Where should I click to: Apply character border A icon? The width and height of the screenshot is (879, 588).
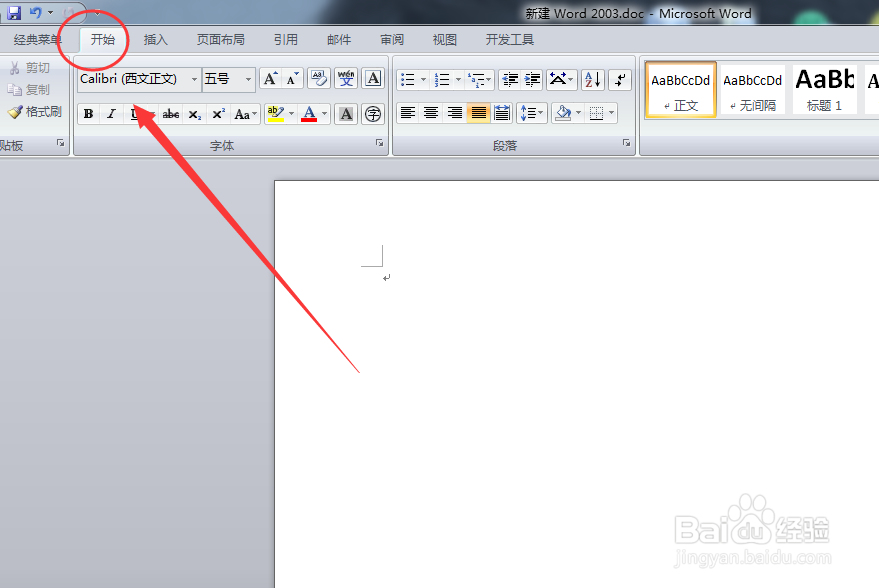(x=373, y=78)
